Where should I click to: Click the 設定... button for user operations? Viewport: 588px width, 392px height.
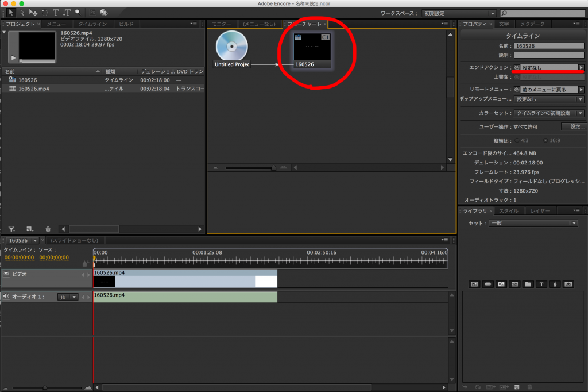click(576, 126)
